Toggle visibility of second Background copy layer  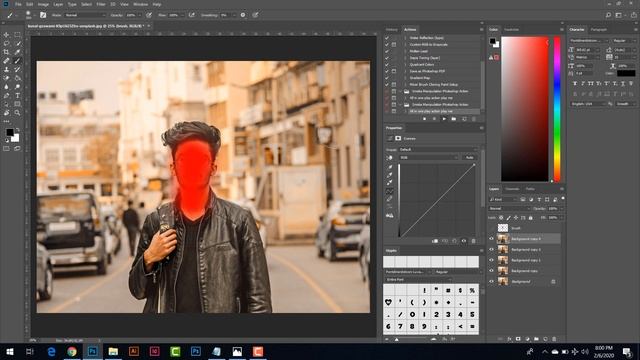pyautogui.click(x=491, y=249)
